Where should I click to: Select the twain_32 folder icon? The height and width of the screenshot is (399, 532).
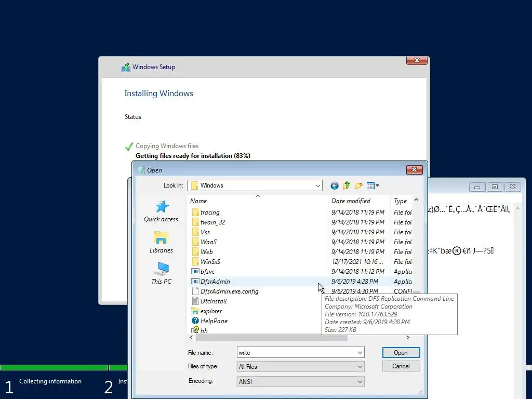[x=195, y=222]
